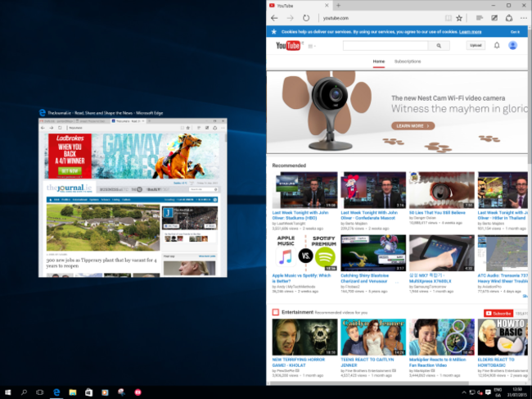Select the Home tab on YouTube
This screenshot has width=532, height=399.
379,61
